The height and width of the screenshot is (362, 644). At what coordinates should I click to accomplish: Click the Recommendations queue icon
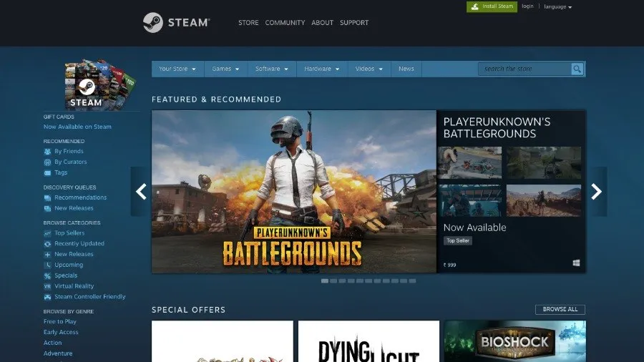point(47,198)
